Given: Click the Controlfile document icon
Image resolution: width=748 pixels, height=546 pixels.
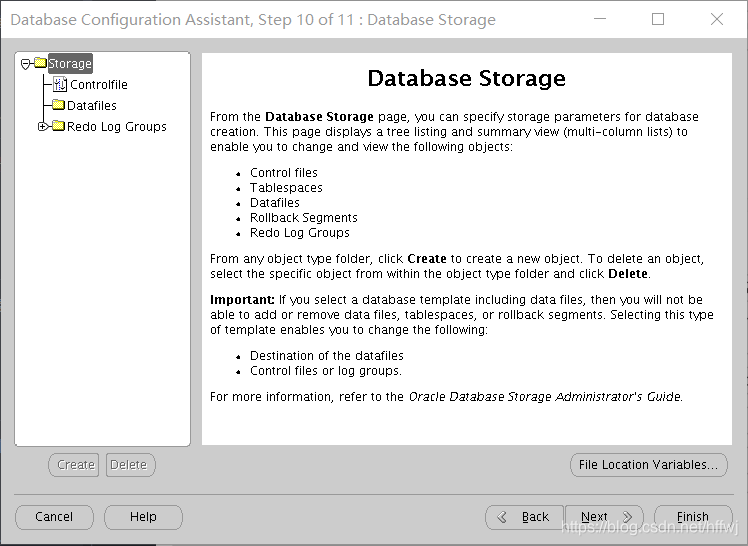Looking at the screenshot, I should [60, 84].
